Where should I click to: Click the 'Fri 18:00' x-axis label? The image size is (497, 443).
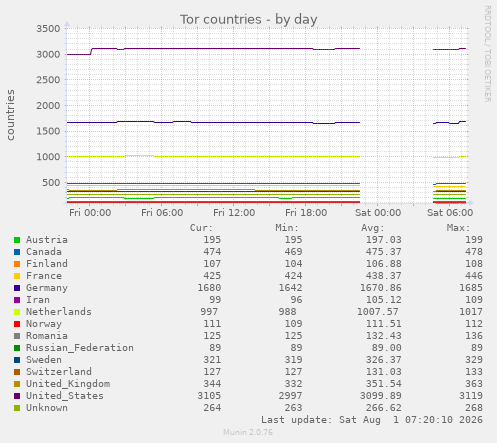click(306, 213)
